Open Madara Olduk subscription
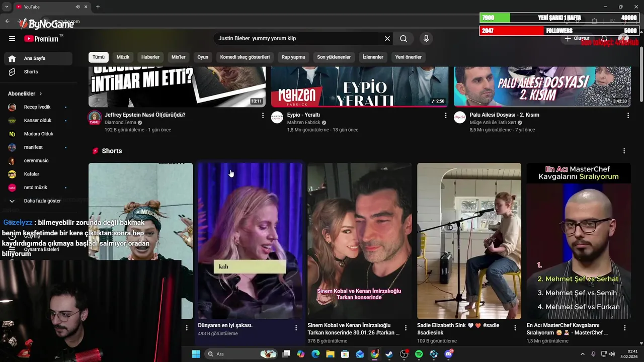Screen dimensions: 644x362 point(38,134)
